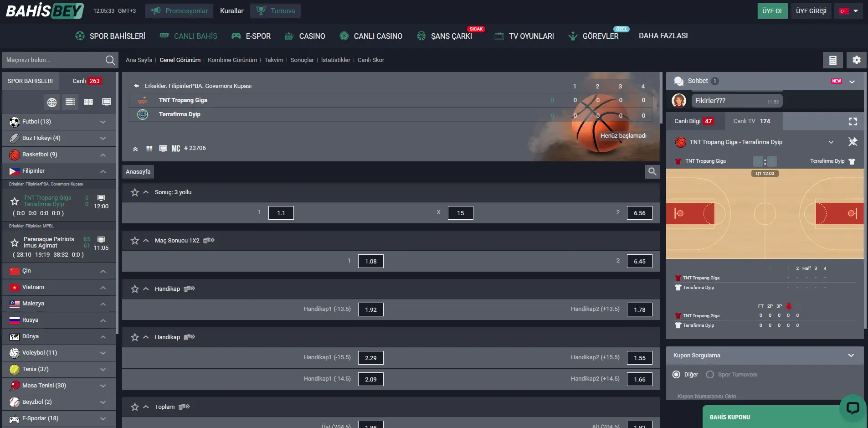Open the language flag dropdown

(x=849, y=11)
